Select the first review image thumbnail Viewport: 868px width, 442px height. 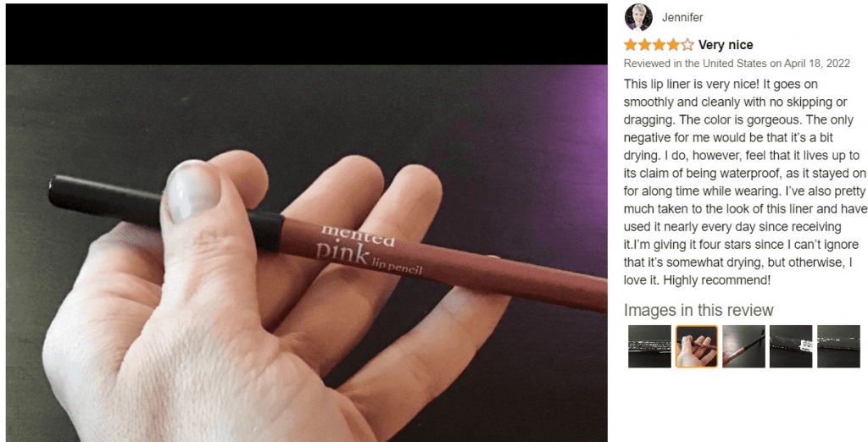[x=649, y=346]
